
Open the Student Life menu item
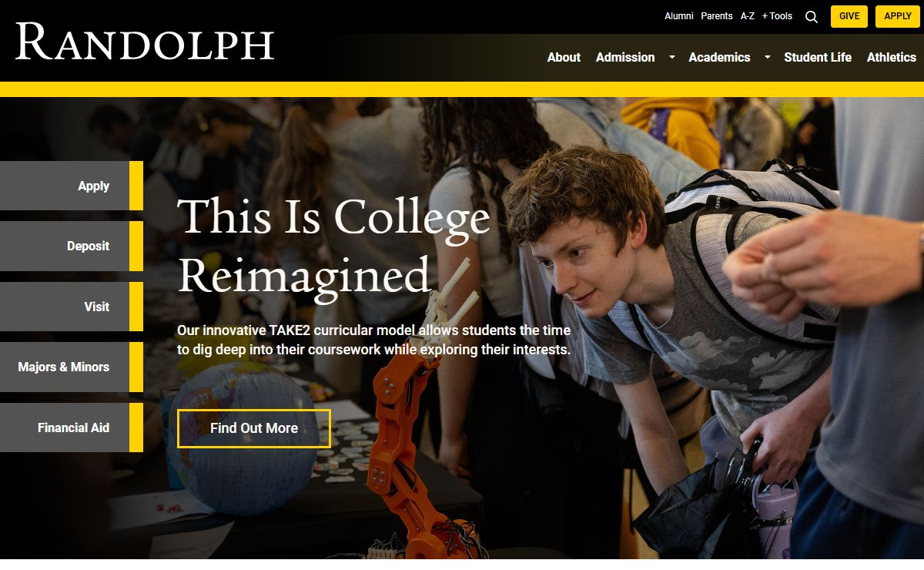coord(818,57)
